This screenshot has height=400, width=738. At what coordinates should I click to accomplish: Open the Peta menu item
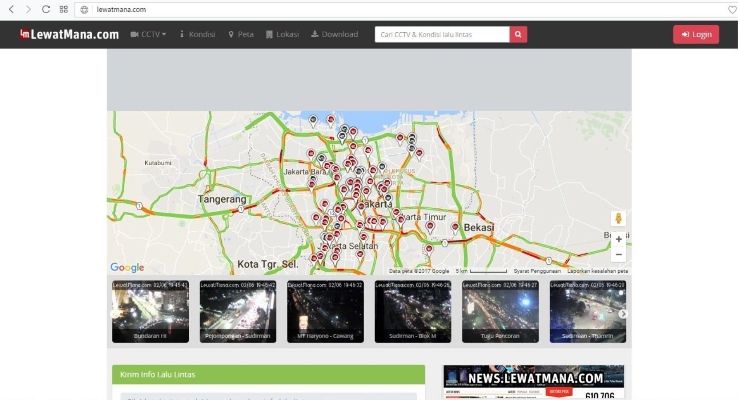pos(241,34)
